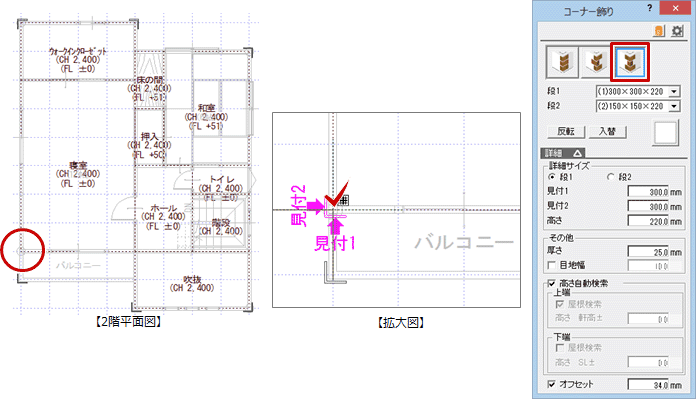Click the 入替 button
The image size is (696, 399).
[x=607, y=131]
